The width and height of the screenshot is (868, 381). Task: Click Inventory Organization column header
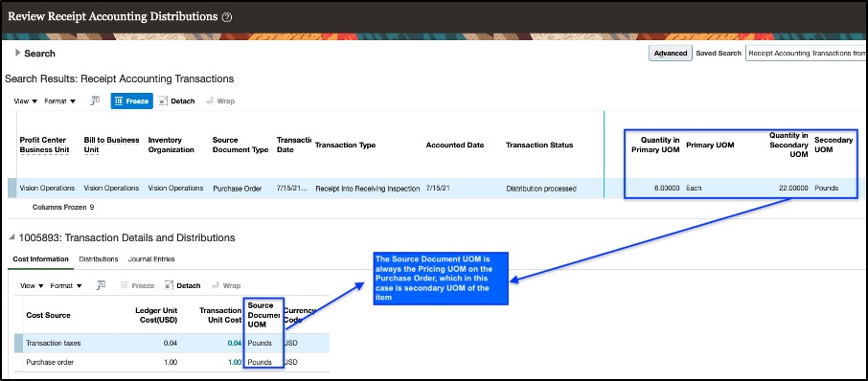click(171, 145)
